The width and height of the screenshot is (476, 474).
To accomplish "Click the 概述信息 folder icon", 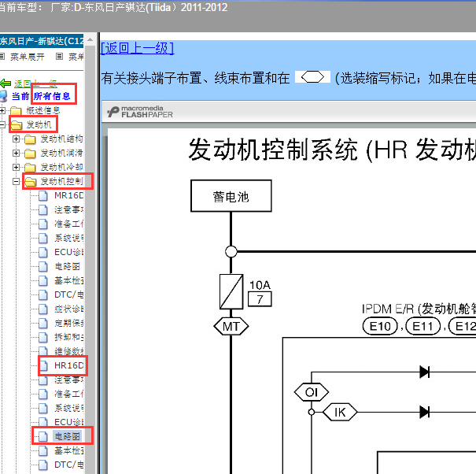I will 16,111.
